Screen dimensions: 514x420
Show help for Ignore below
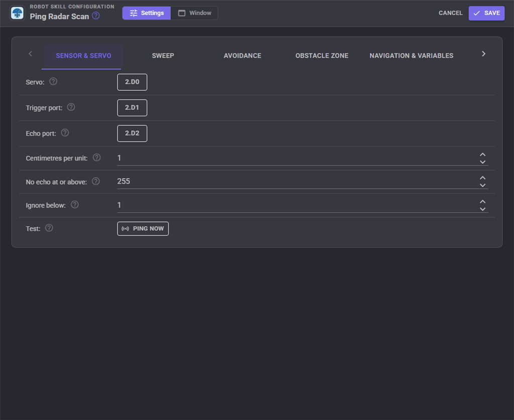click(x=75, y=205)
